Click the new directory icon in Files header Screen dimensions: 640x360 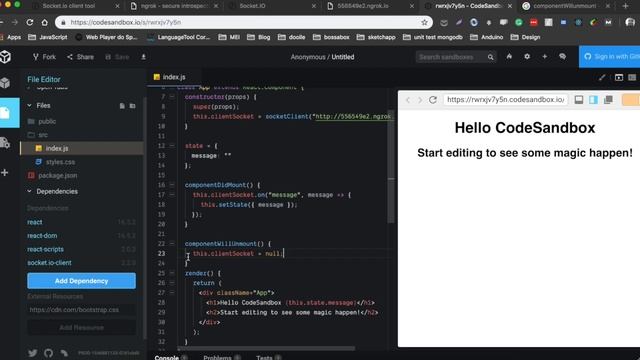pos(132,106)
